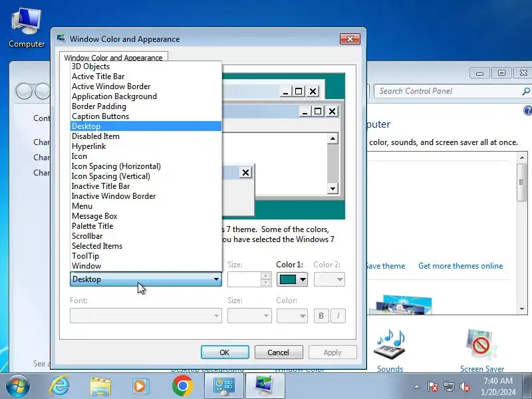Click the themes list scrollbar down arrow
Image resolution: width=532 pixels, height=399 pixels.
[x=522, y=309]
